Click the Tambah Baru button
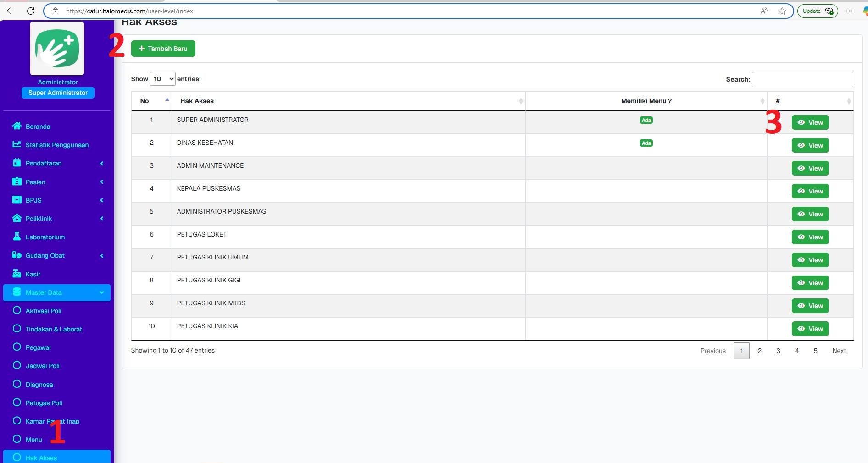The height and width of the screenshot is (463, 868). 163,49
